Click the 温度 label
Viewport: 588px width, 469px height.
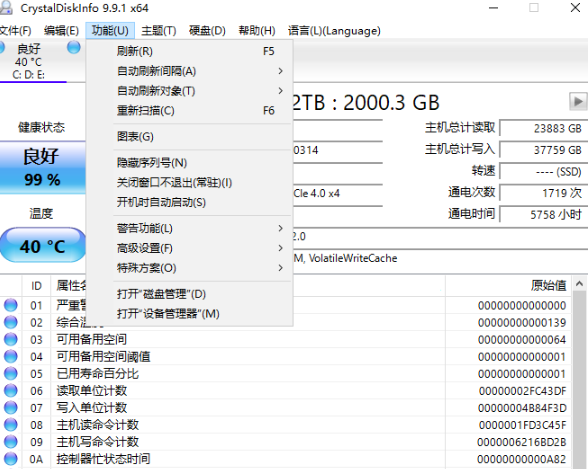pos(41,214)
